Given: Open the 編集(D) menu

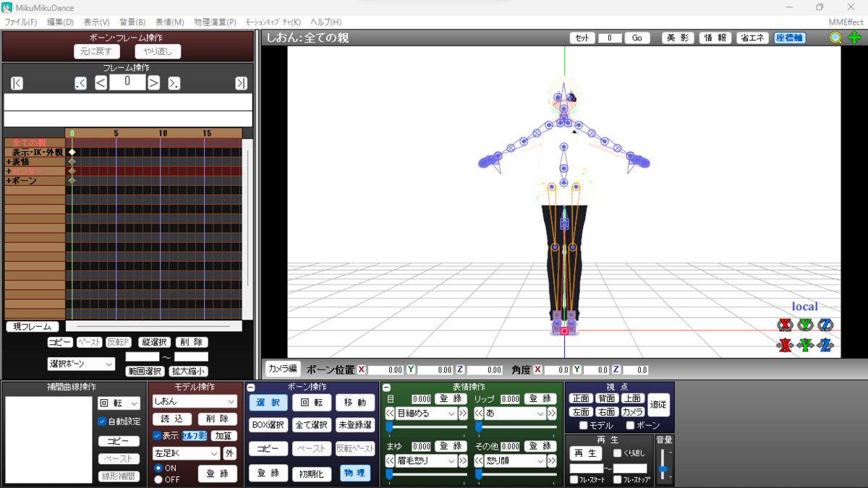Looking at the screenshot, I should pos(60,22).
